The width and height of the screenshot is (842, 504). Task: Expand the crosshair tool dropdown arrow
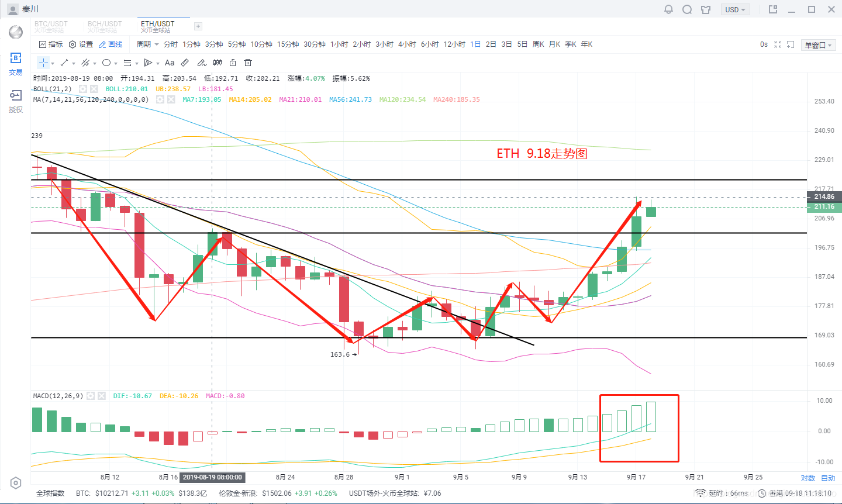pyautogui.click(x=53, y=63)
